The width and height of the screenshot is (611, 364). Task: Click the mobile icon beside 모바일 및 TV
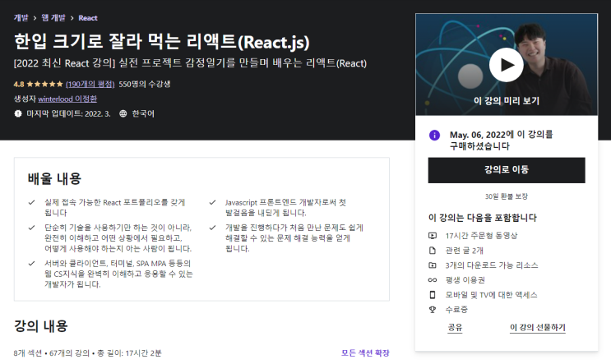pos(433,295)
